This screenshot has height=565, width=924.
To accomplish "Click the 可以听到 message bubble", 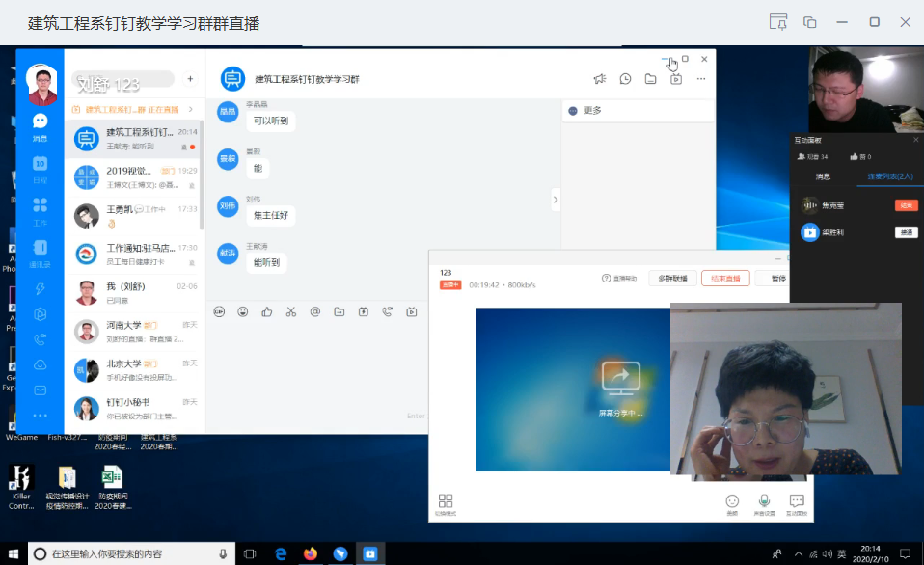I will pos(271,121).
